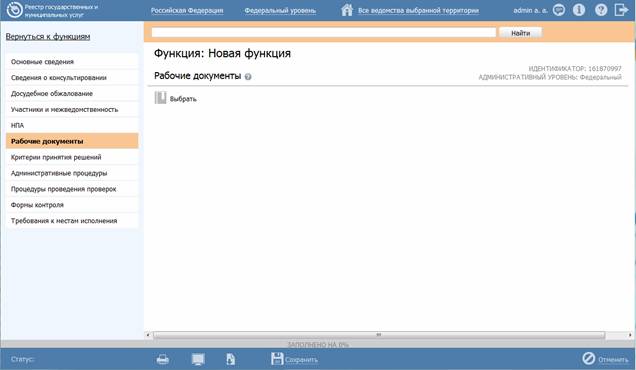This screenshot has height=370, width=636.
Task: Click the logout exit icon
Action: 621,10
